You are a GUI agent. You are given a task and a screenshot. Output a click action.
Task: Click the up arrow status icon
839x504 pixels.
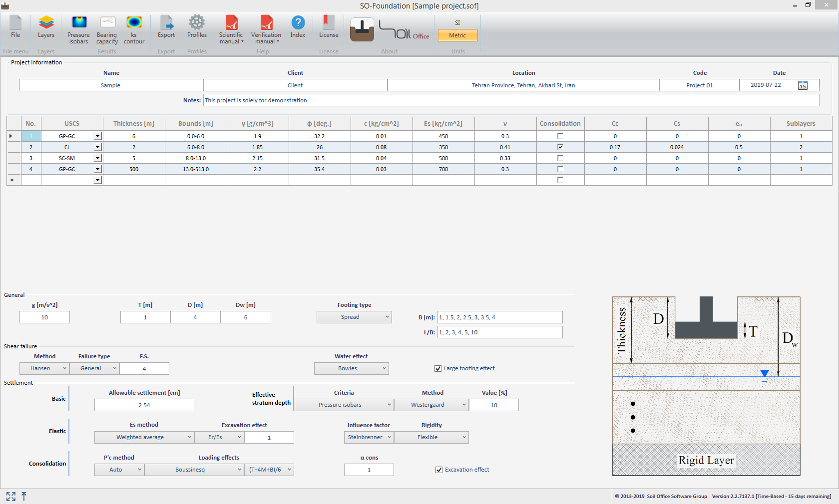pyautogui.click(x=24, y=496)
